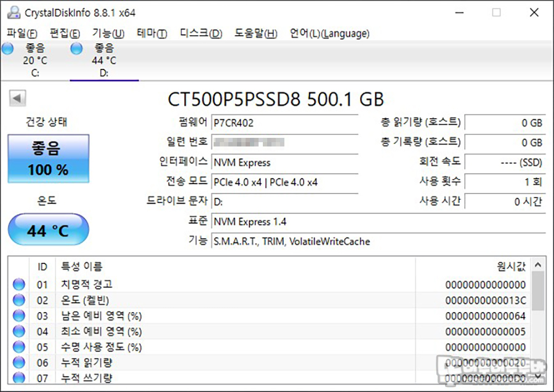Switch to the C: disk tab

pyautogui.click(x=35, y=61)
